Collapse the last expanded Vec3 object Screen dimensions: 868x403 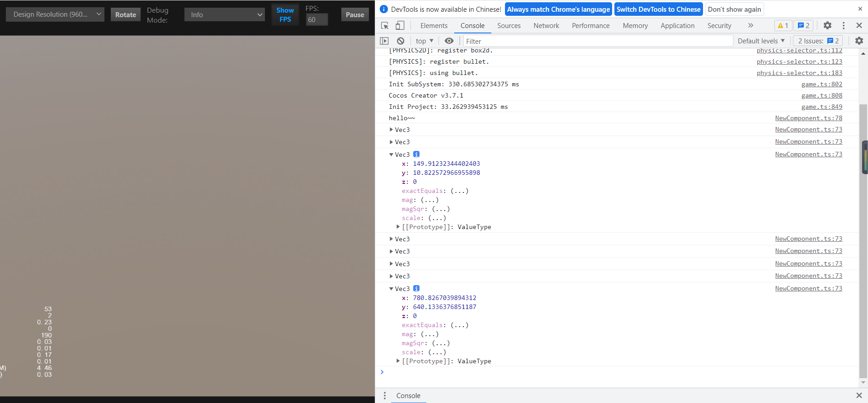392,289
